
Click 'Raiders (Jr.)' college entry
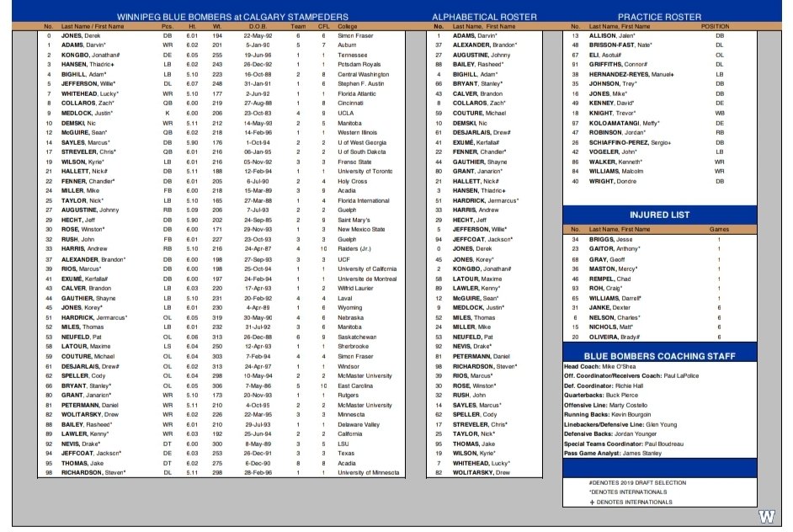tap(354, 249)
